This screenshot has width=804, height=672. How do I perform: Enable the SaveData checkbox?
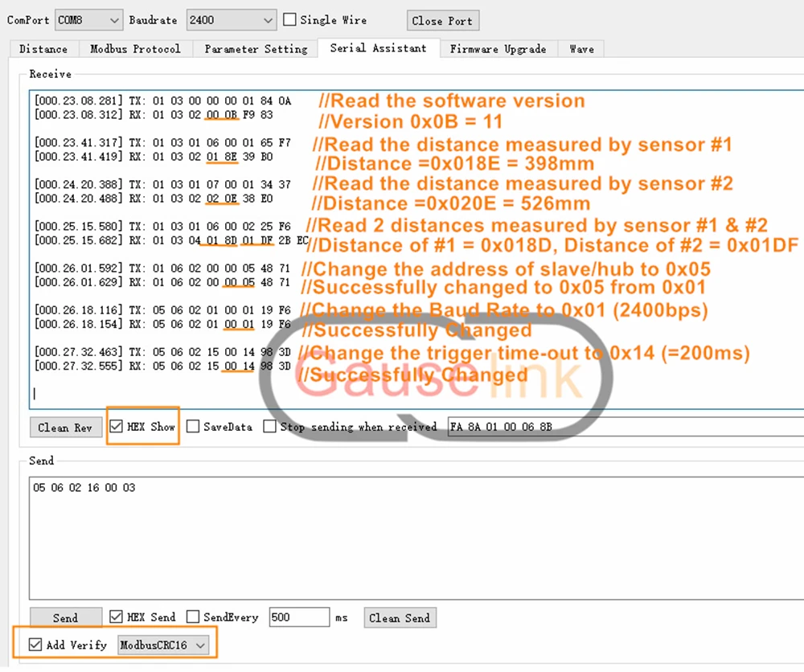[193, 426]
